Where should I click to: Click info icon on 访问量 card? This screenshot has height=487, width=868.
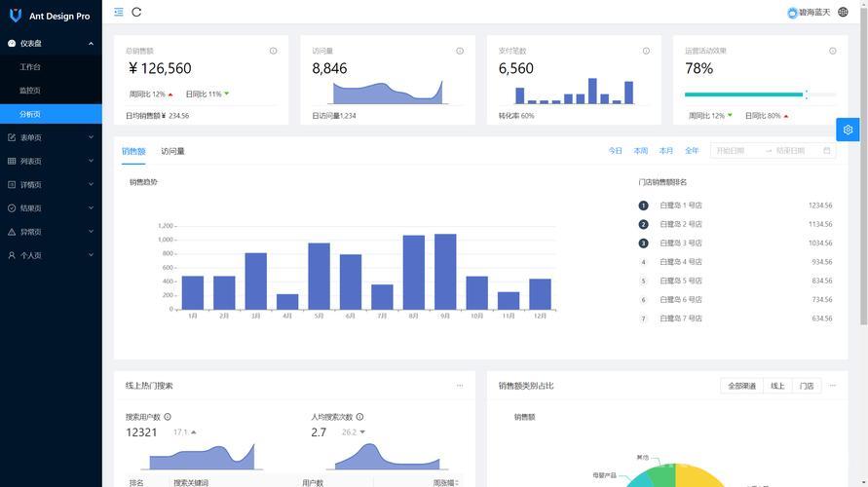tap(460, 51)
